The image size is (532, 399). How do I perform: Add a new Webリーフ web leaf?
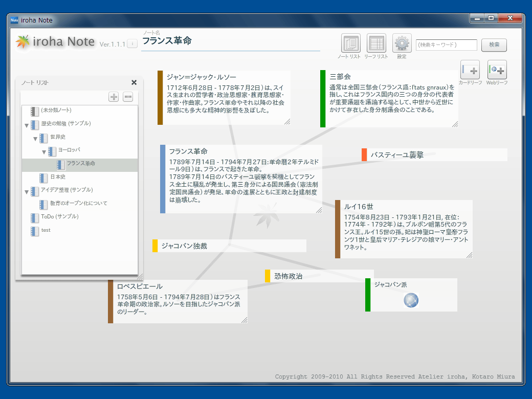[497, 70]
